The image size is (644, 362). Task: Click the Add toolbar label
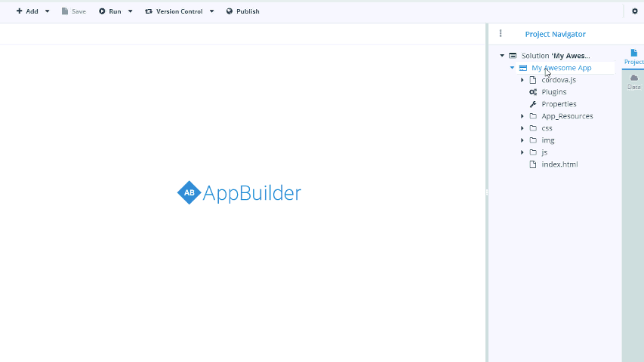tap(32, 11)
